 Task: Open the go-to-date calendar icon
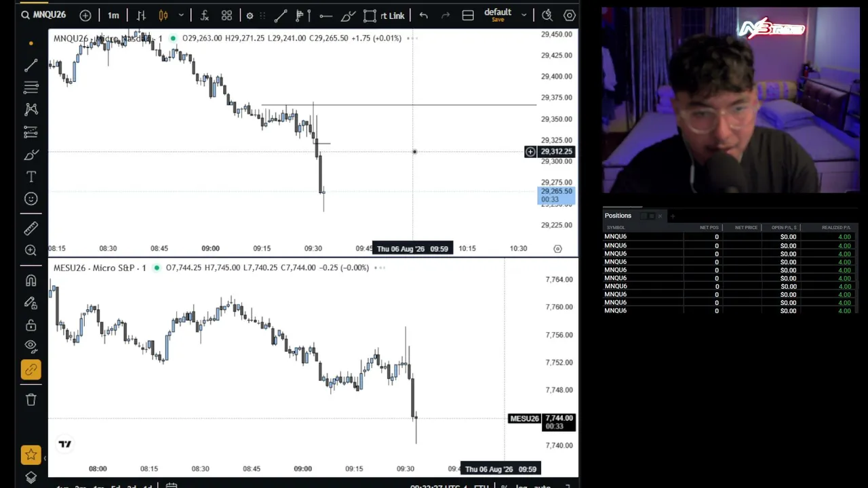pos(171,485)
